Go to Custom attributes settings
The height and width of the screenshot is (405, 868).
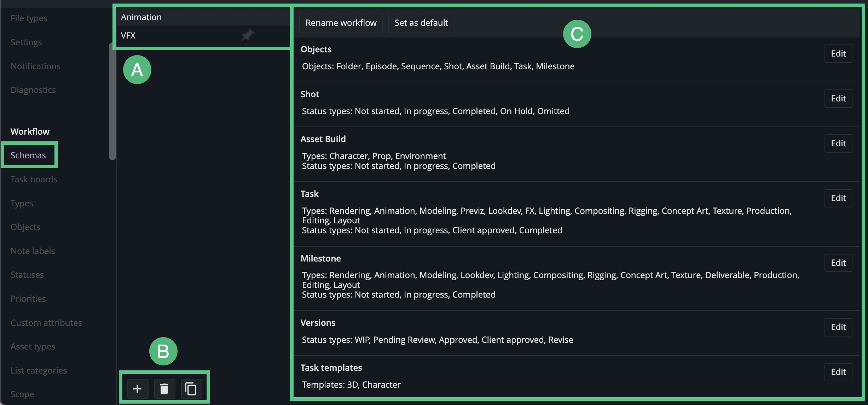tap(46, 323)
